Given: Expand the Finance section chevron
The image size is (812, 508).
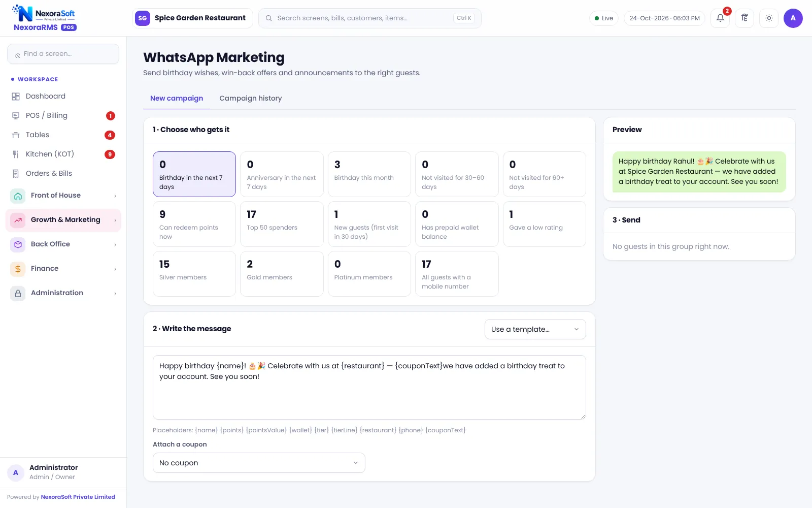Looking at the screenshot, I should (x=115, y=269).
